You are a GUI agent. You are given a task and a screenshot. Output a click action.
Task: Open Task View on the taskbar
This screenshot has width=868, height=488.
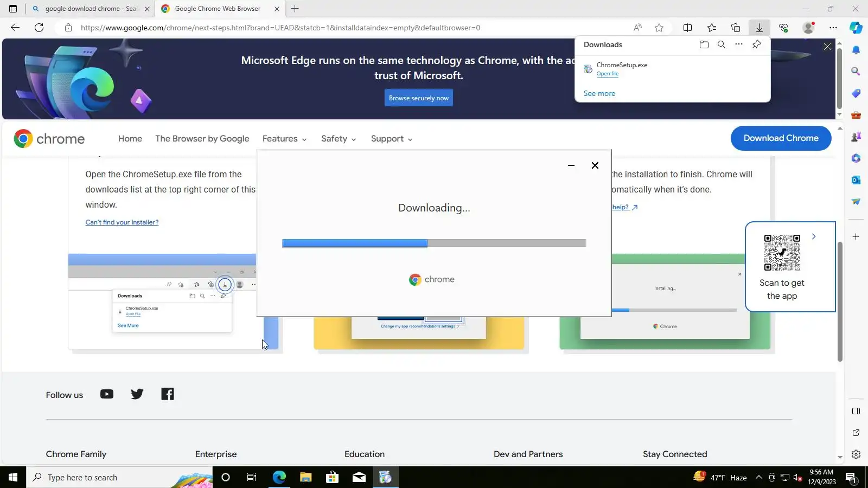[x=252, y=477]
